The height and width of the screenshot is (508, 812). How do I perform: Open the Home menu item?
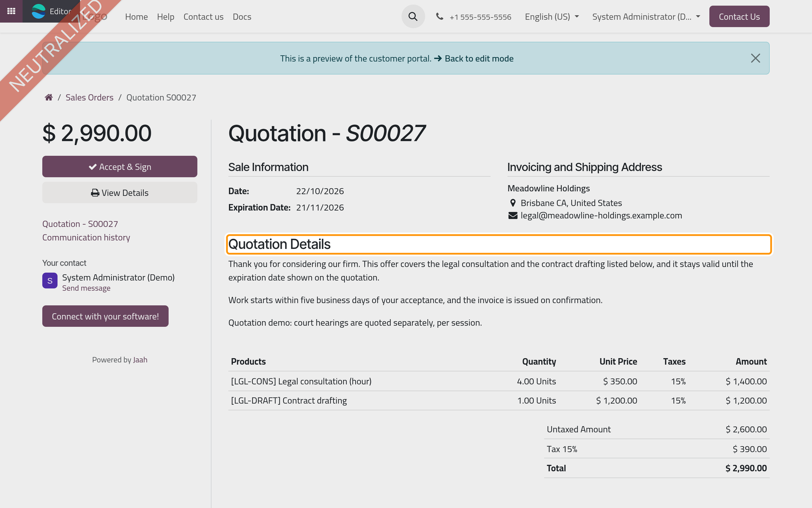point(136,17)
